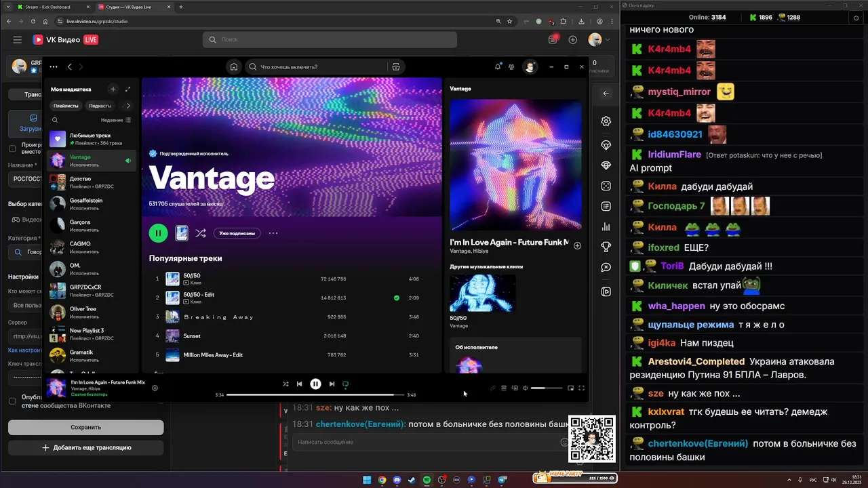
Task: Toggle shuffle on the artist page
Action: point(201,233)
